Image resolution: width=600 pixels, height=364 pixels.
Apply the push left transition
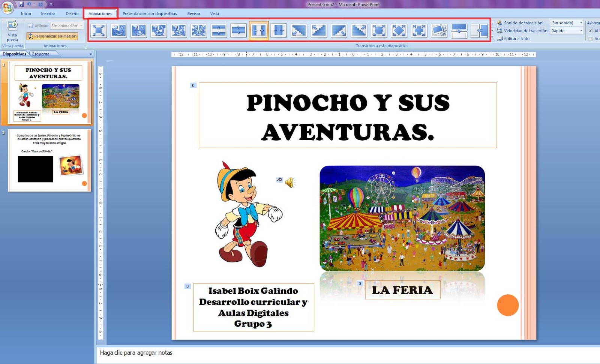[479, 30]
